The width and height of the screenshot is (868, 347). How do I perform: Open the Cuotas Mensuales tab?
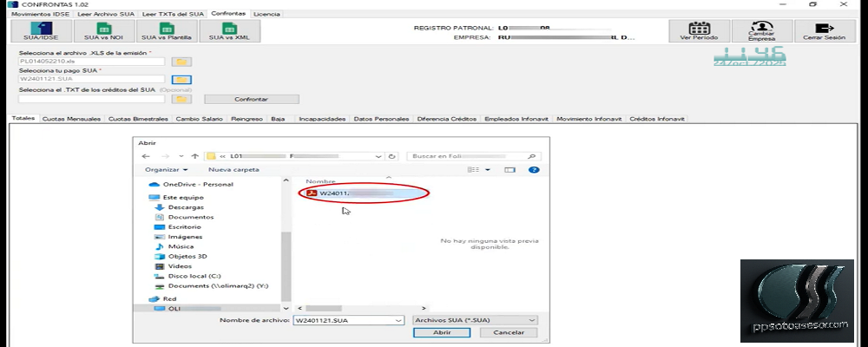(x=71, y=119)
